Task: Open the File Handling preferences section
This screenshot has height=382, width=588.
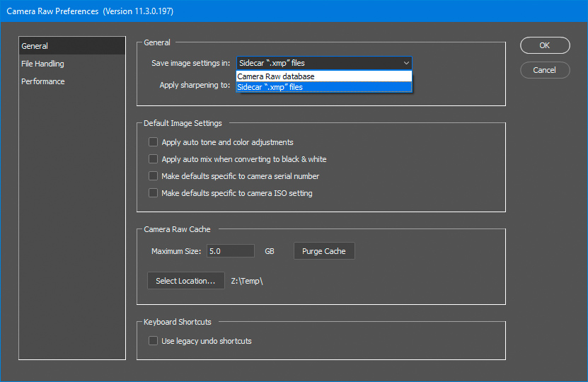Action: coord(72,64)
